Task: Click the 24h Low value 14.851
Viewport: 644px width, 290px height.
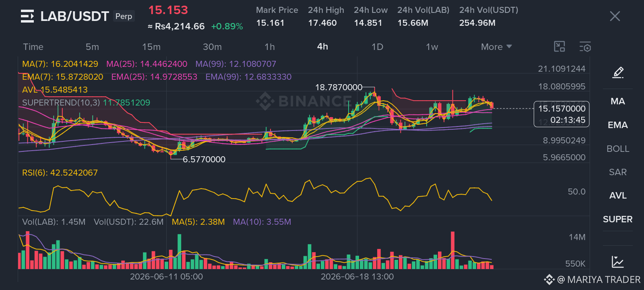Action: point(368,23)
